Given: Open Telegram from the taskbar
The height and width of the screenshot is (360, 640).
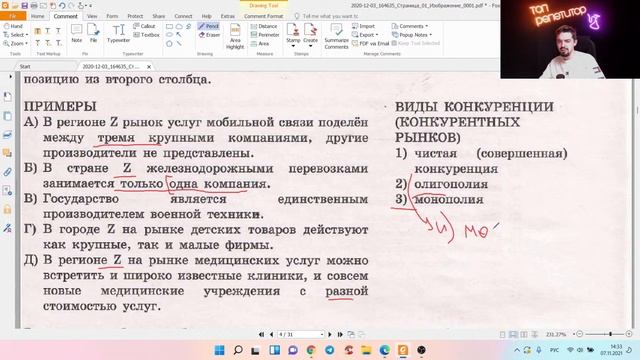Looking at the screenshot, I should coord(330,350).
